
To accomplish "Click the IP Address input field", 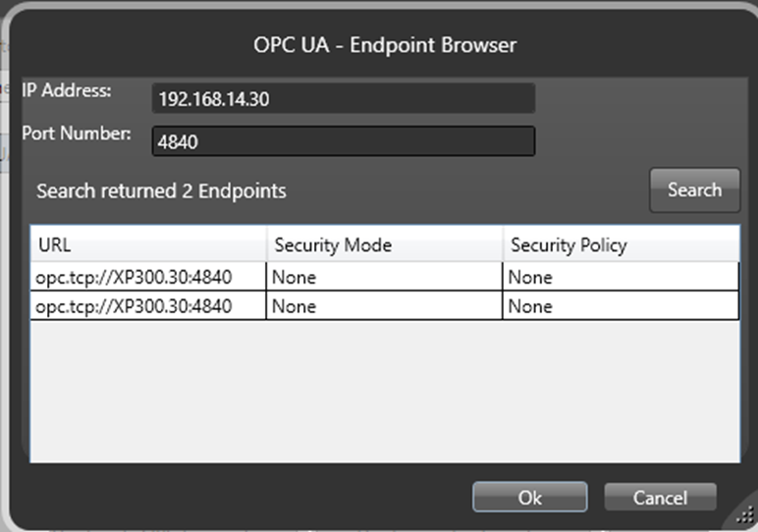I will coord(344,99).
